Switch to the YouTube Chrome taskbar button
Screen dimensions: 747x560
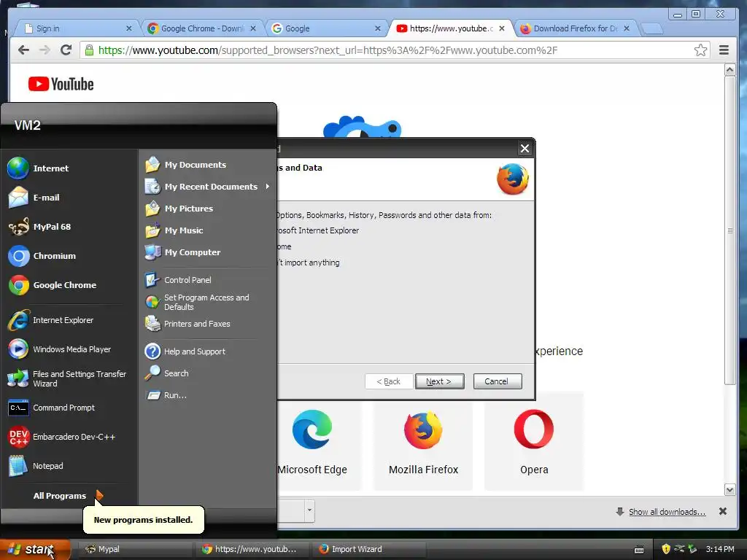pos(252,549)
